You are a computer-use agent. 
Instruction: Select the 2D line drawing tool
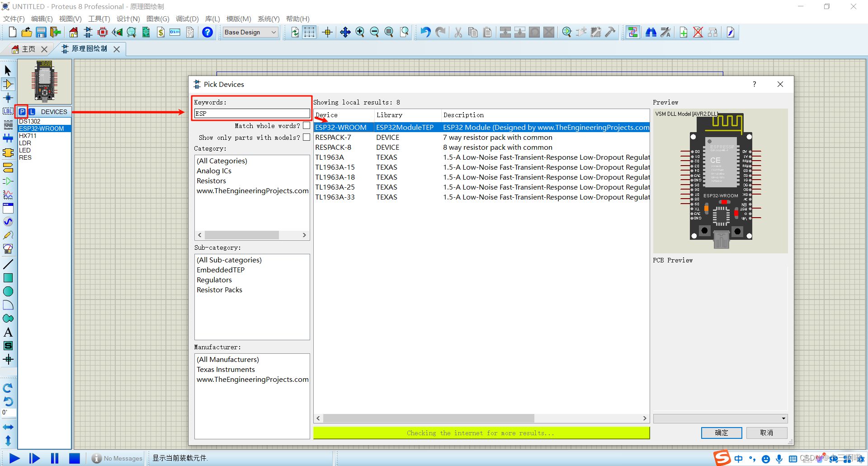click(x=8, y=264)
